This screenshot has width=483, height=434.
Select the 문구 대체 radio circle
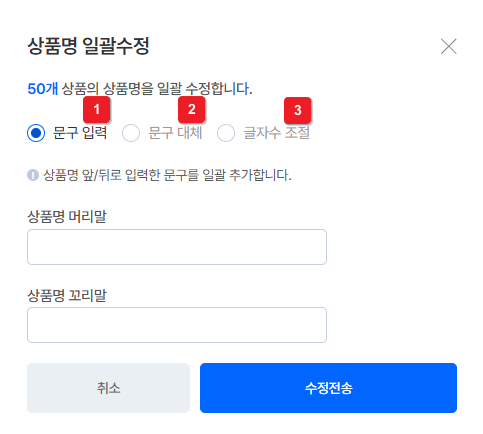(131, 133)
